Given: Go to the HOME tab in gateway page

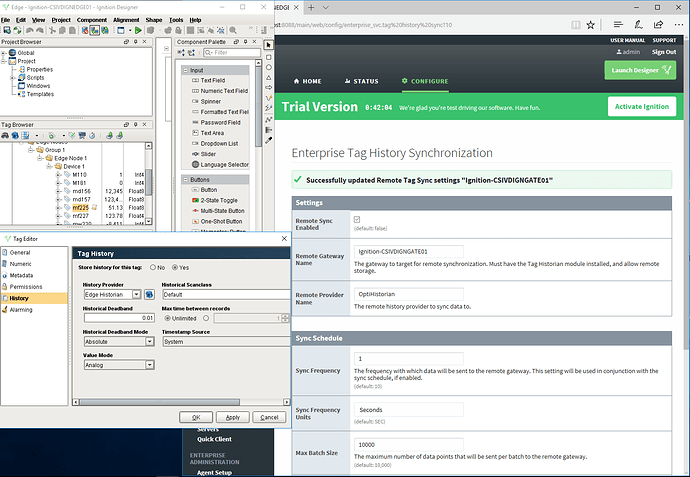Looking at the screenshot, I should (307, 81).
